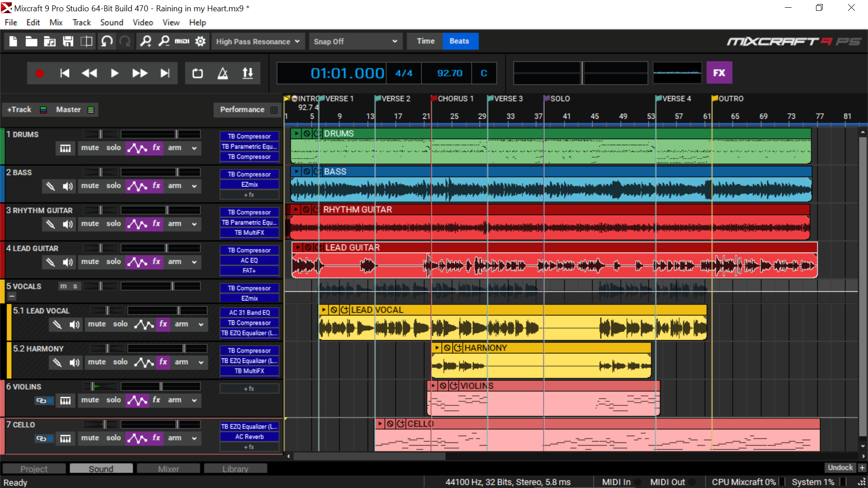Screen dimensions: 868x488
Task: Click the CHORUS 1 timeline marker
Action: click(x=452, y=99)
